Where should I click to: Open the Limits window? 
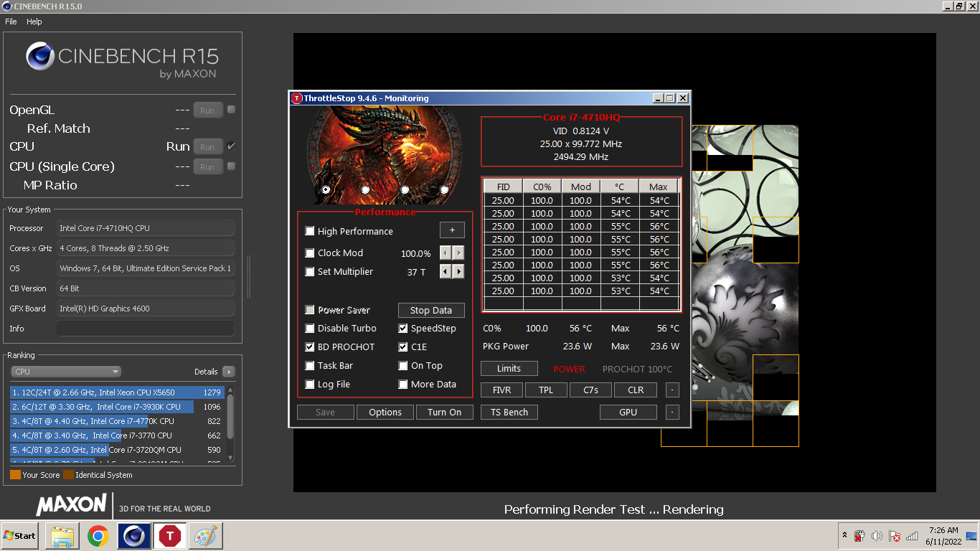(509, 368)
